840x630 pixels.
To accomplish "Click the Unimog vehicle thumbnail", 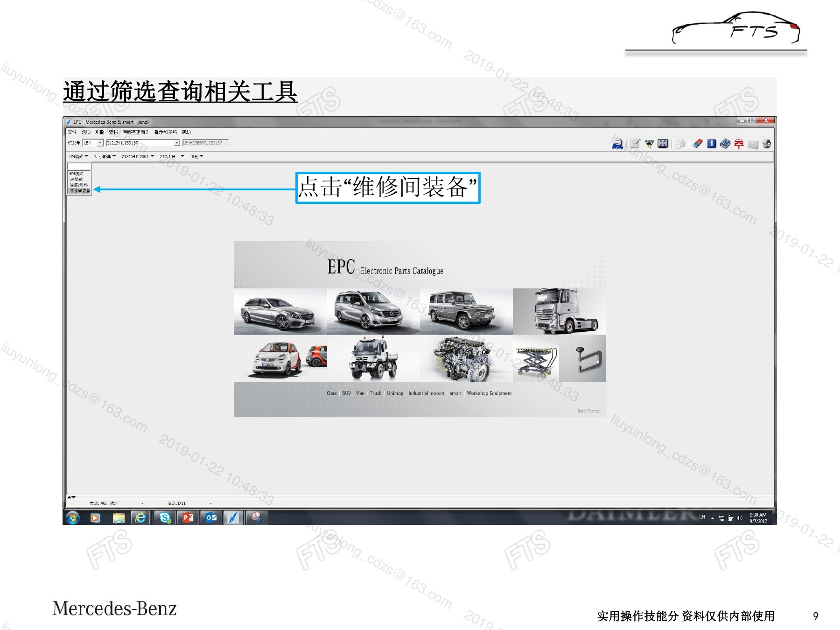I will [x=373, y=358].
